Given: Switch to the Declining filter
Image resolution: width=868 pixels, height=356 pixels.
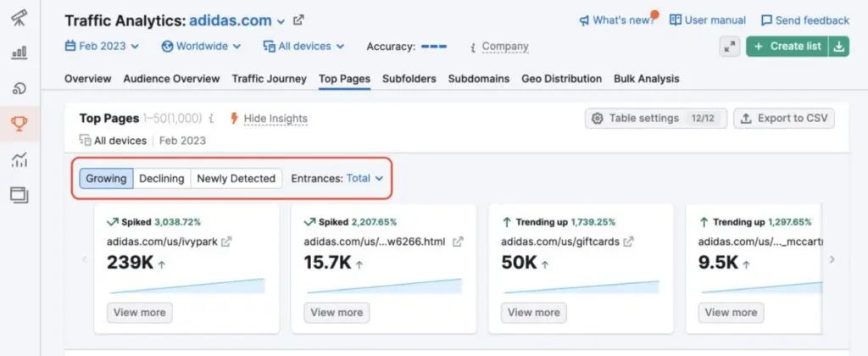Looking at the screenshot, I should point(161,178).
